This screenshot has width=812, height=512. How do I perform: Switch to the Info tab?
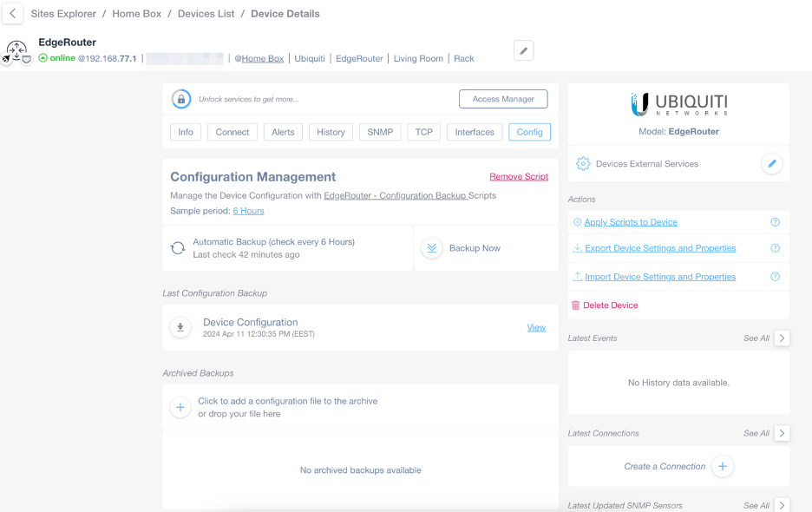(186, 132)
